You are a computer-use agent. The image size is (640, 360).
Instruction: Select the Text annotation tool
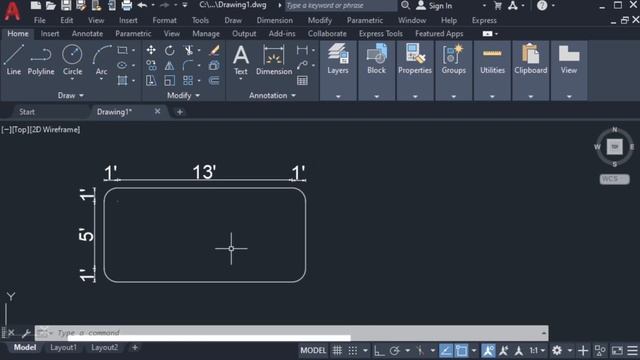tap(241, 60)
